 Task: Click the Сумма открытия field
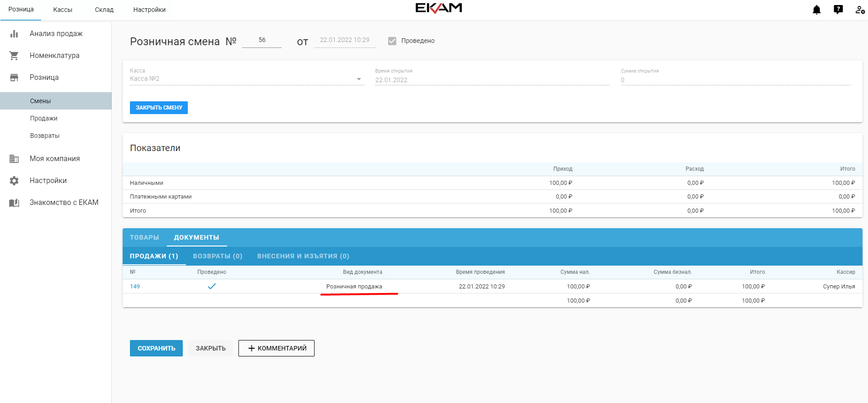736,80
